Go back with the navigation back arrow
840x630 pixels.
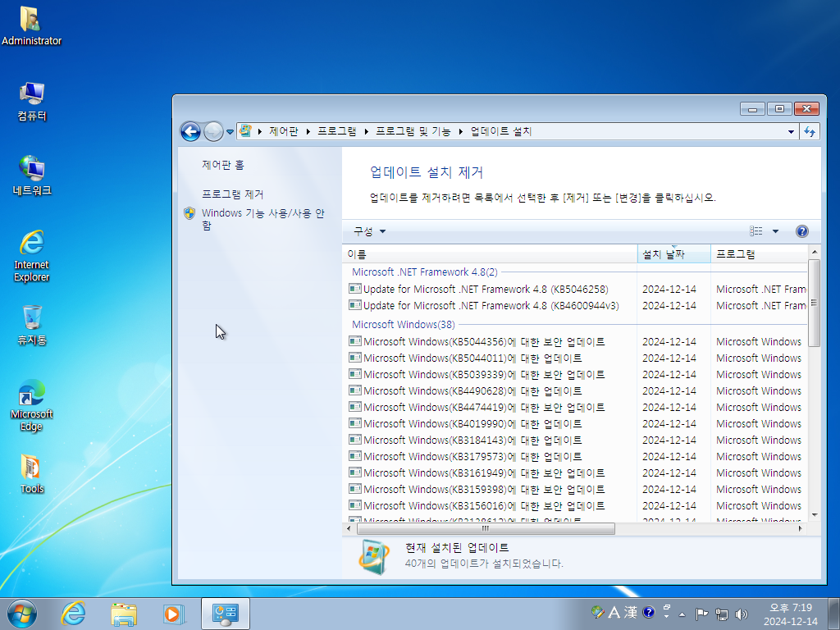(190, 131)
